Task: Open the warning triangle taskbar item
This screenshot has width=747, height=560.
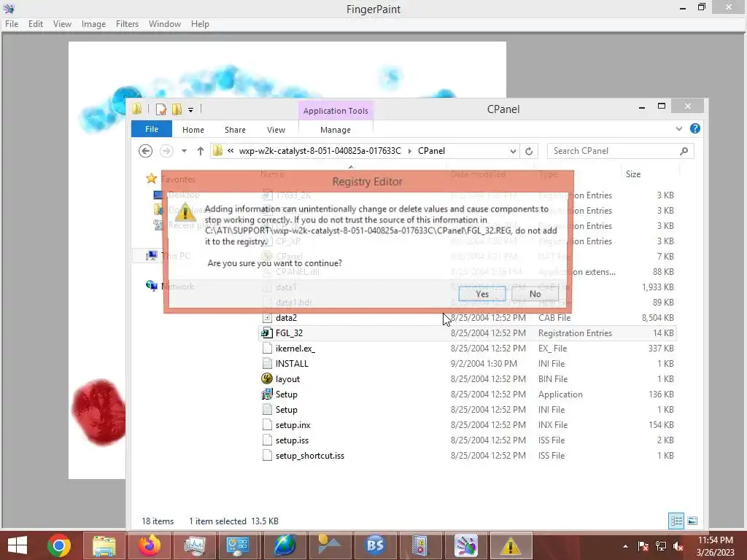Action: [510, 545]
